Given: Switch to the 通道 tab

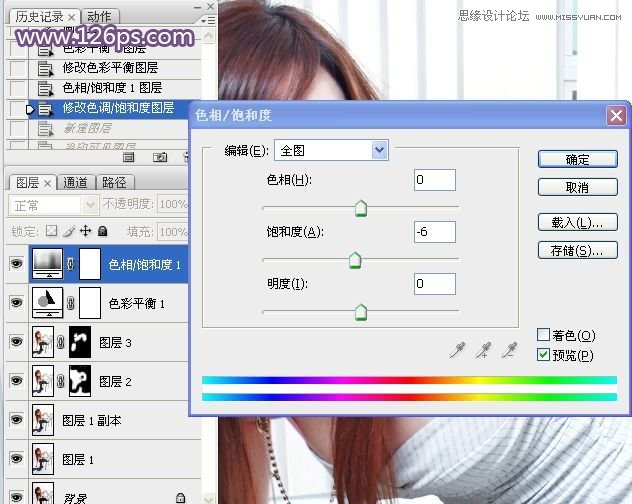Looking at the screenshot, I should [x=75, y=183].
